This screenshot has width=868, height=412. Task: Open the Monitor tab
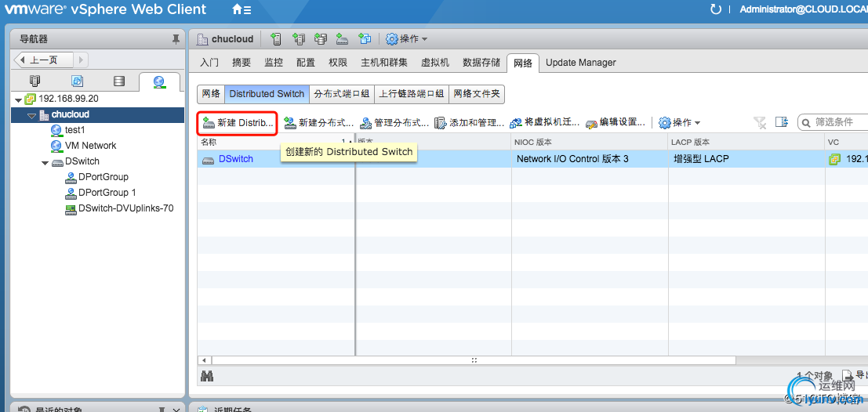(274, 63)
